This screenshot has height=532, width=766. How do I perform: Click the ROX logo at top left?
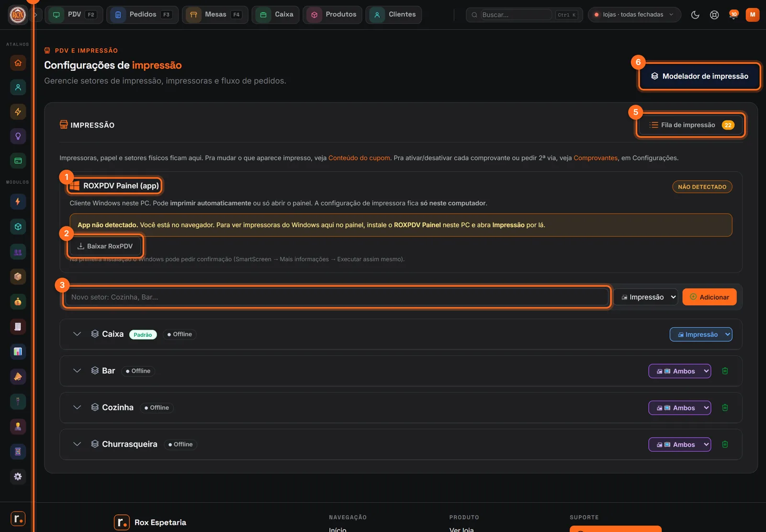[18, 15]
